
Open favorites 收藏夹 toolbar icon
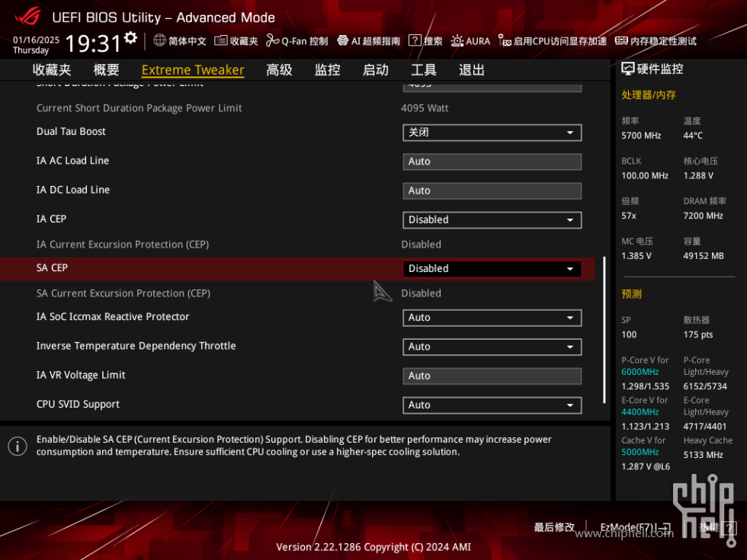[x=220, y=40]
